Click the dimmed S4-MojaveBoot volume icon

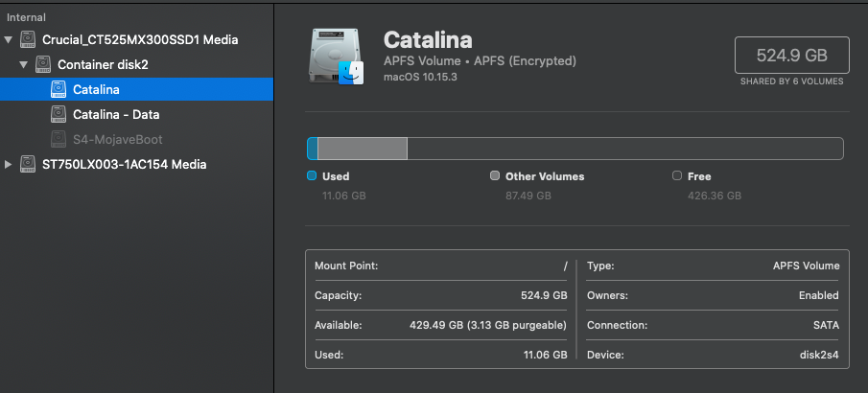pyautogui.click(x=59, y=139)
